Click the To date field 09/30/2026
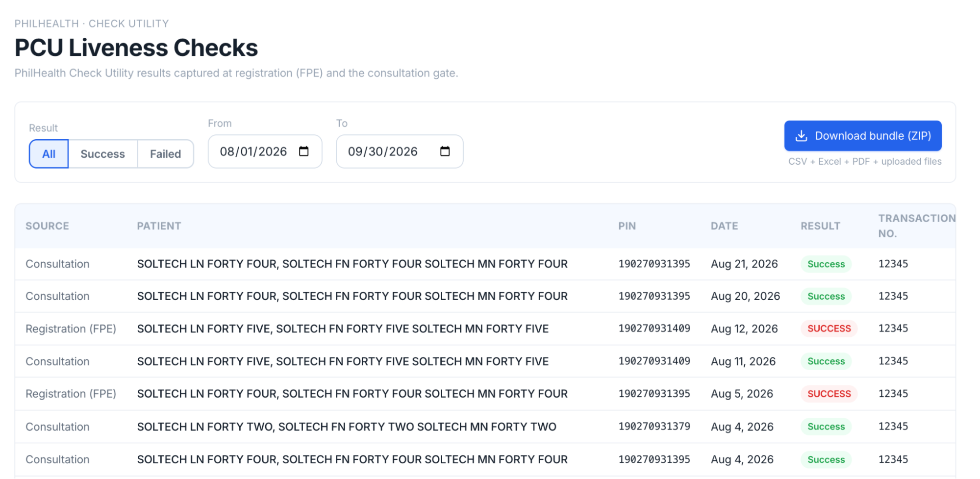The height and width of the screenshot is (479, 980). [x=400, y=151]
